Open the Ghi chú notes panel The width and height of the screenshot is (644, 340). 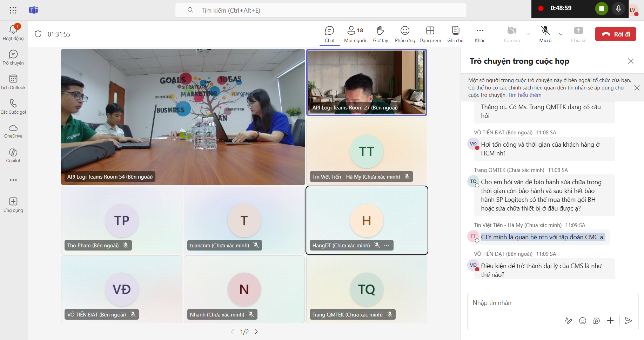455,34
